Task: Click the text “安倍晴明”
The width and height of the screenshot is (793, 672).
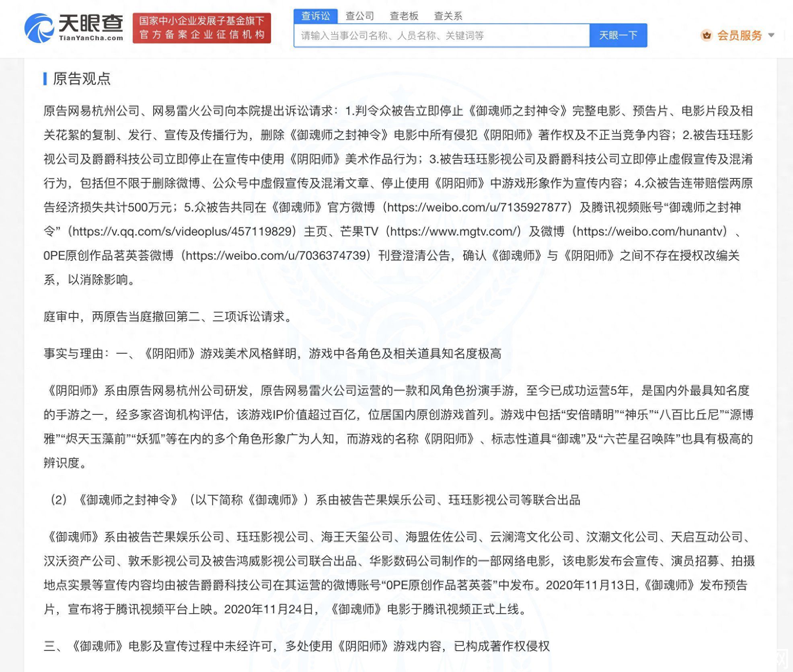Action: (x=591, y=415)
